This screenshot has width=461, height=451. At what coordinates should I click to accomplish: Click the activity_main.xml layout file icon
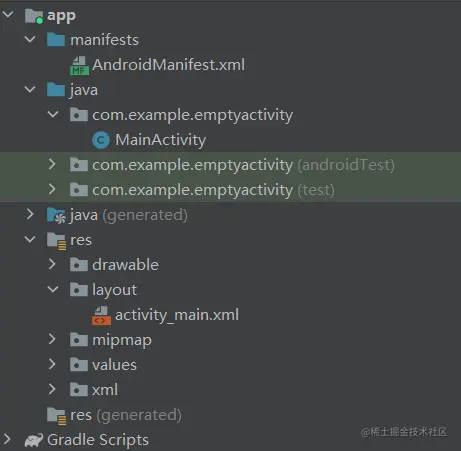pos(101,315)
